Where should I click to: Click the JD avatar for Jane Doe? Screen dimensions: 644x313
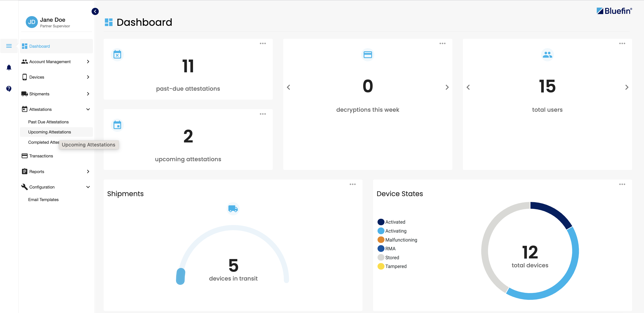click(32, 22)
